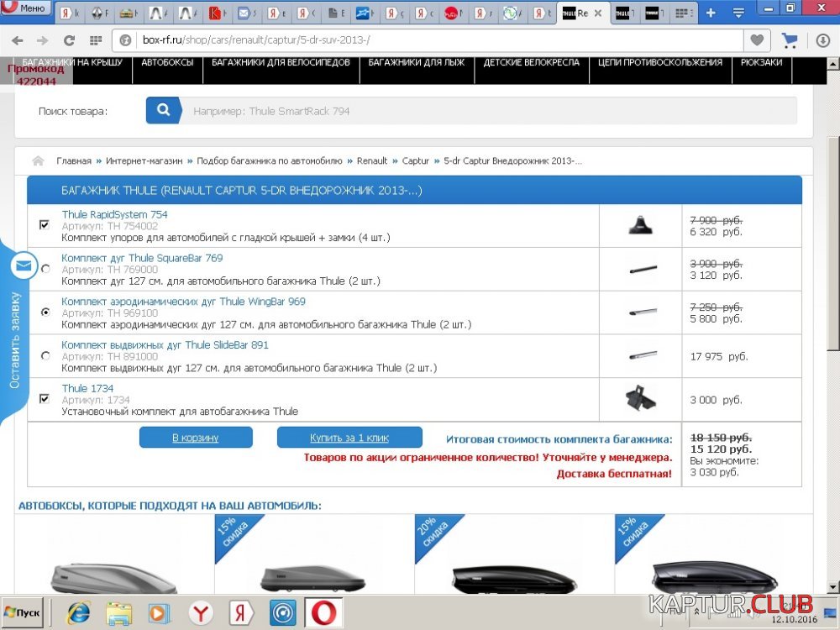Switch to the envelope mail tab
This screenshot has width=840, height=630.
pos(245,13)
